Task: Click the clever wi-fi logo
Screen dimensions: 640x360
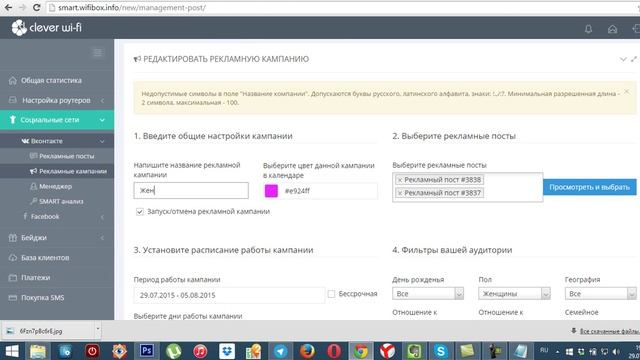Action: click(47, 28)
